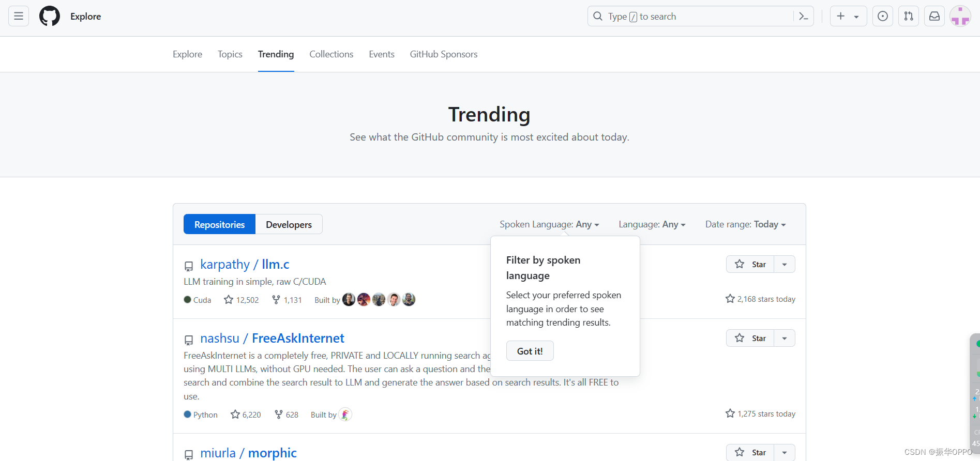Star the karpathy / llm.c repository
This screenshot has height=461, width=980.
point(750,264)
